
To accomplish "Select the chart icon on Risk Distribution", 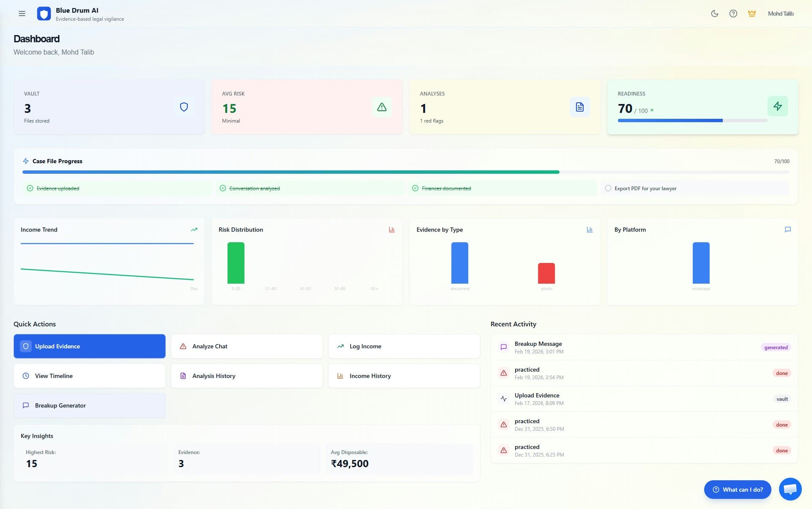I will coord(392,230).
